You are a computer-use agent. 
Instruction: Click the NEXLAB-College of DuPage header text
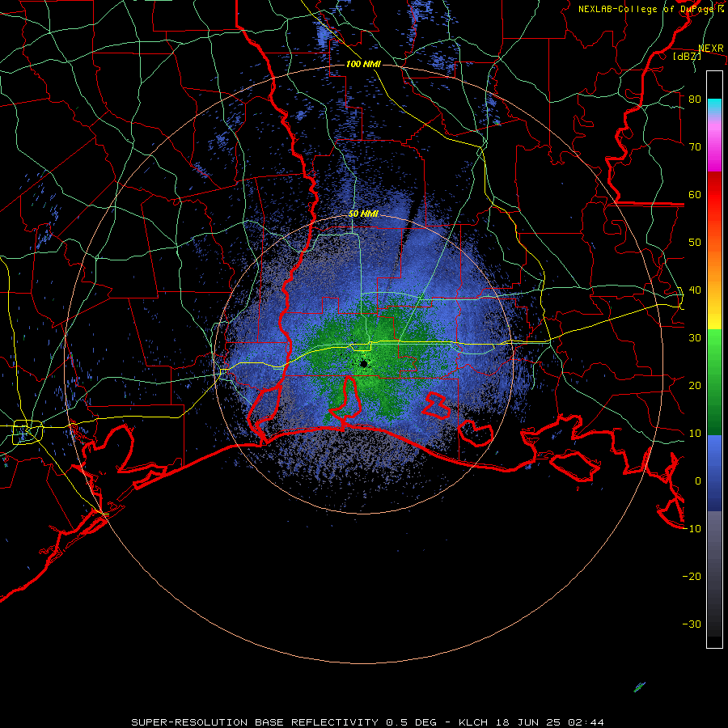coord(650,9)
